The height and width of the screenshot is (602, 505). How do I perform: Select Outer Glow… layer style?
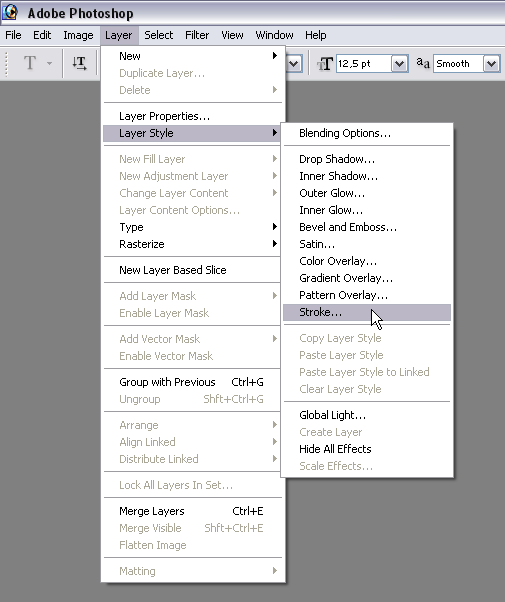367,193
